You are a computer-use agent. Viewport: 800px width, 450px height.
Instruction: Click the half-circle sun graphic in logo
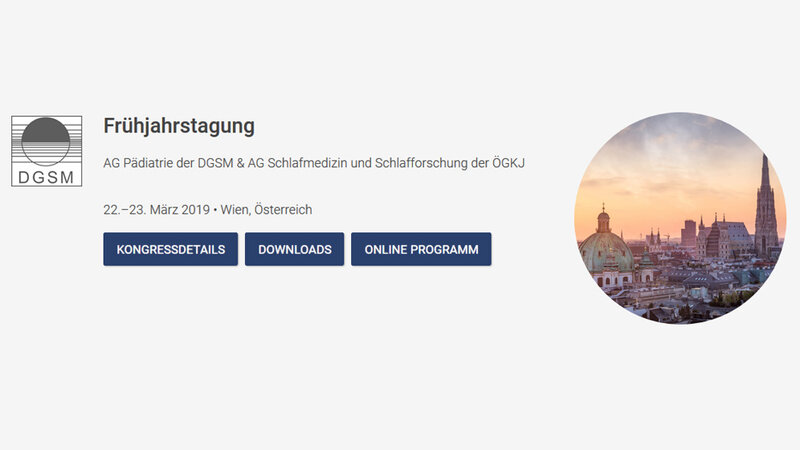(x=46, y=135)
